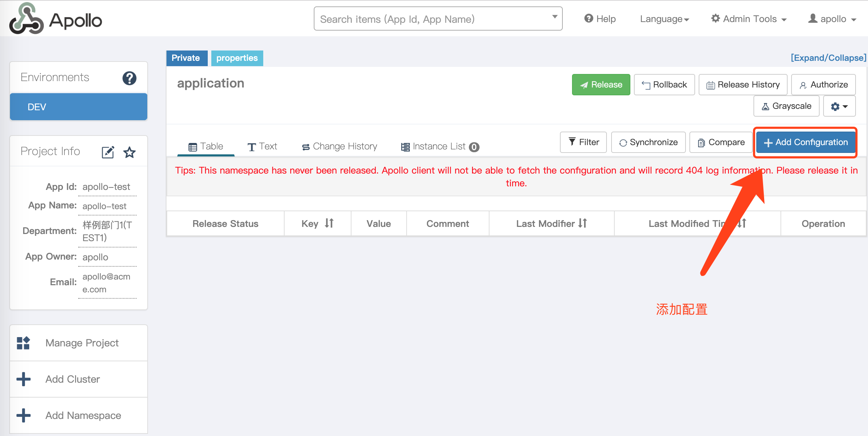Expand the search items dropdown arrow
Image resolution: width=868 pixels, height=436 pixels.
click(555, 17)
